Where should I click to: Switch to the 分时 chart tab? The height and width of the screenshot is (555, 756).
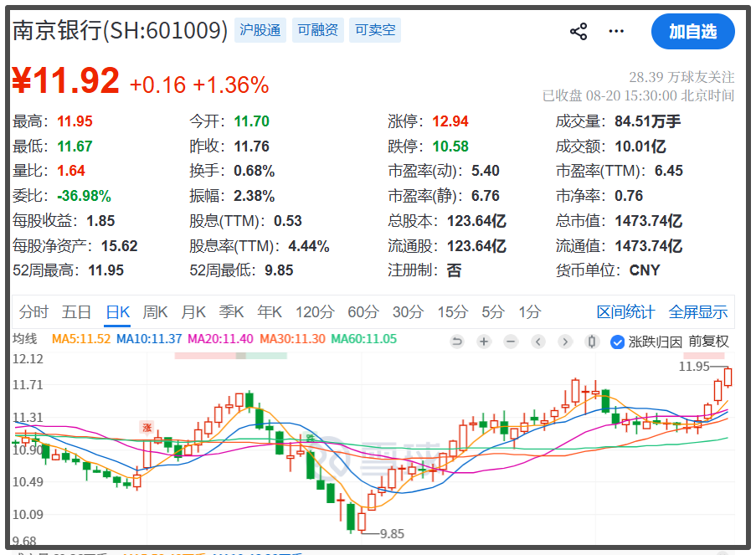pyautogui.click(x=33, y=312)
